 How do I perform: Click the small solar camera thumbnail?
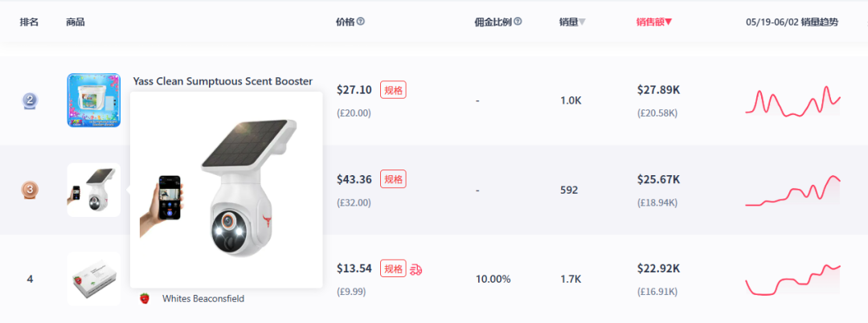click(x=93, y=190)
